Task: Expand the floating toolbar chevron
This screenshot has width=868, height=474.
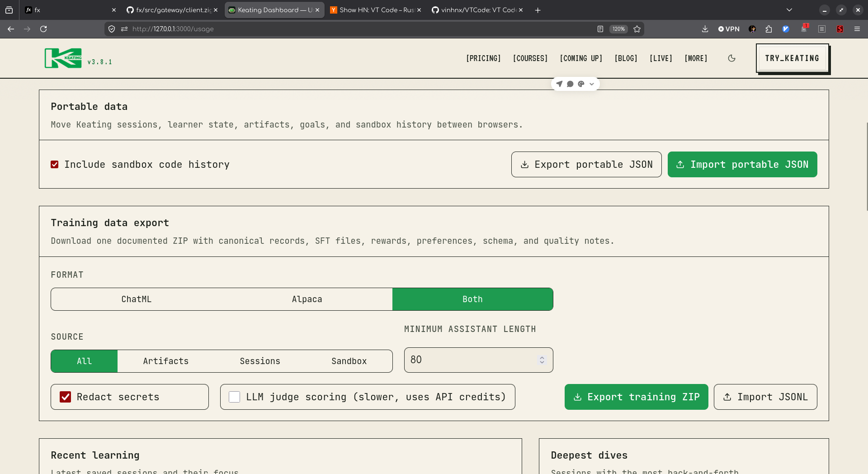Action: (x=592, y=84)
